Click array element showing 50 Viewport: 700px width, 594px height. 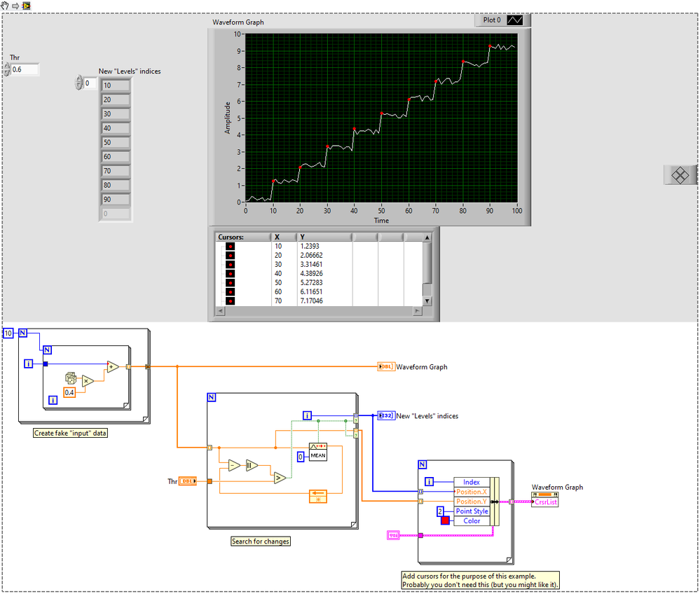click(116, 142)
